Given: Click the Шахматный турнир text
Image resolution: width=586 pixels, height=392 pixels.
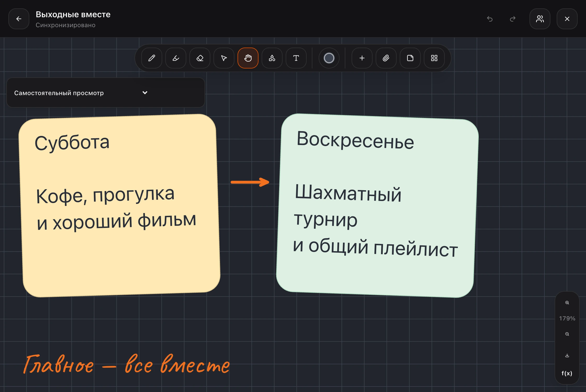Looking at the screenshot, I should (348, 206).
